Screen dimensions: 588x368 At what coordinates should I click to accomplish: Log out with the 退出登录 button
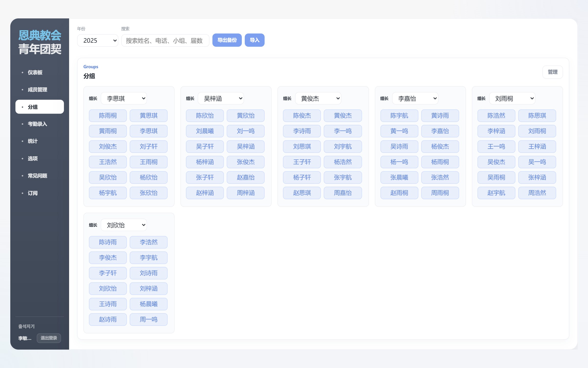pyautogui.click(x=49, y=338)
